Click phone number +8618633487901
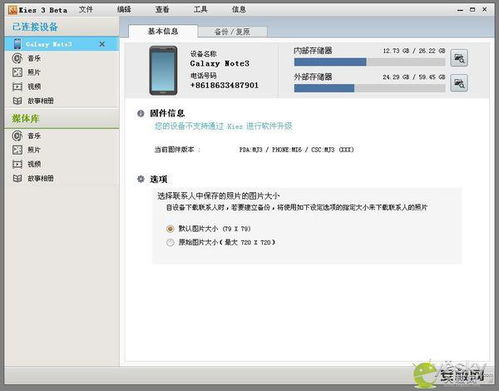Screen dimensions: 499x391 224,85
